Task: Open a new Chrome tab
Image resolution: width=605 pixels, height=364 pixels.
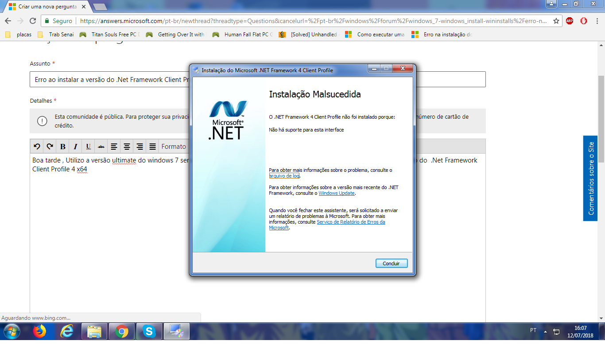Action: tap(100, 7)
